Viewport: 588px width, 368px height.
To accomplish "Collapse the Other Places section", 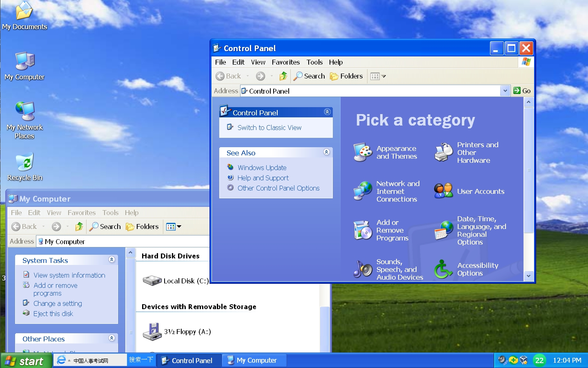I will coord(111,338).
